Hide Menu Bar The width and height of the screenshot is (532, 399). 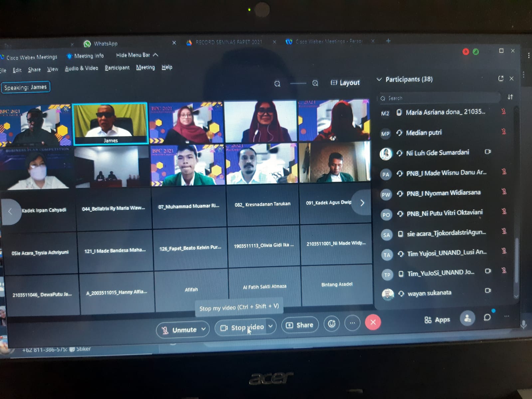(x=137, y=55)
